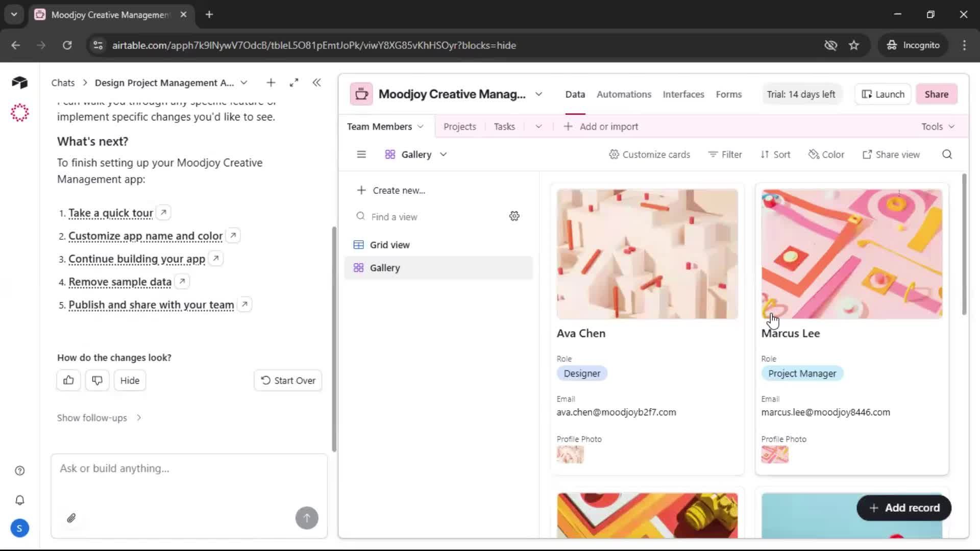Click the Add record button
Viewport: 980px width, 551px height.
904,508
